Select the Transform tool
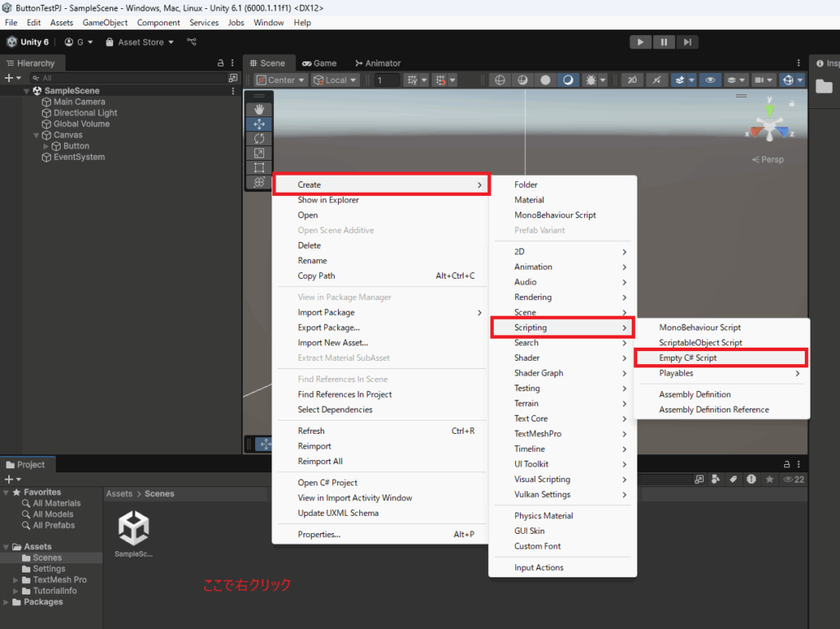840x629 pixels. [258, 182]
